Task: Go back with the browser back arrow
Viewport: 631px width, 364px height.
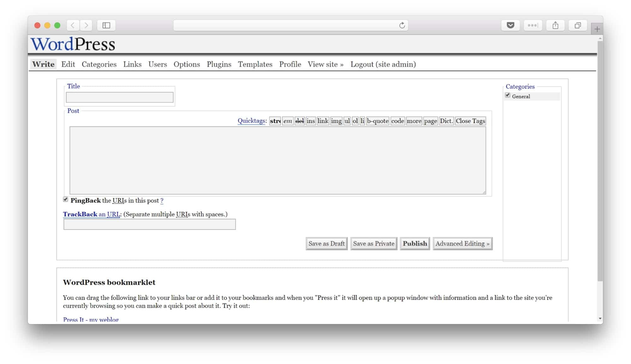Action: tap(73, 26)
